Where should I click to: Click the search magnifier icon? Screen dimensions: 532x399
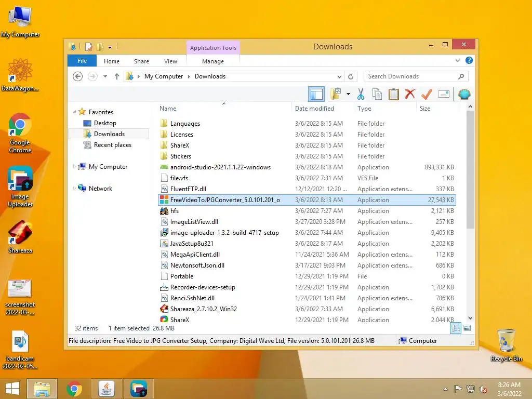[x=461, y=76]
